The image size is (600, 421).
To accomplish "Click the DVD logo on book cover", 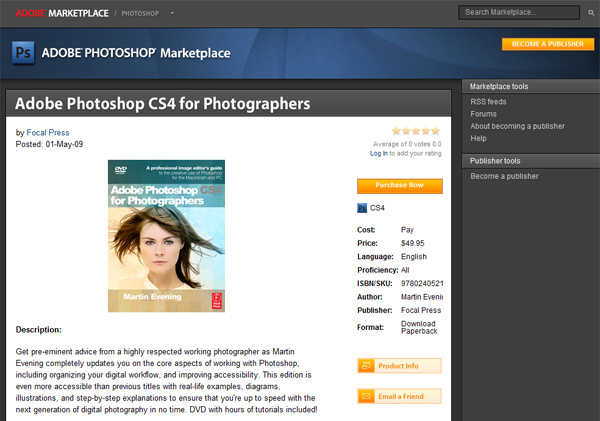I will [x=121, y=170].
